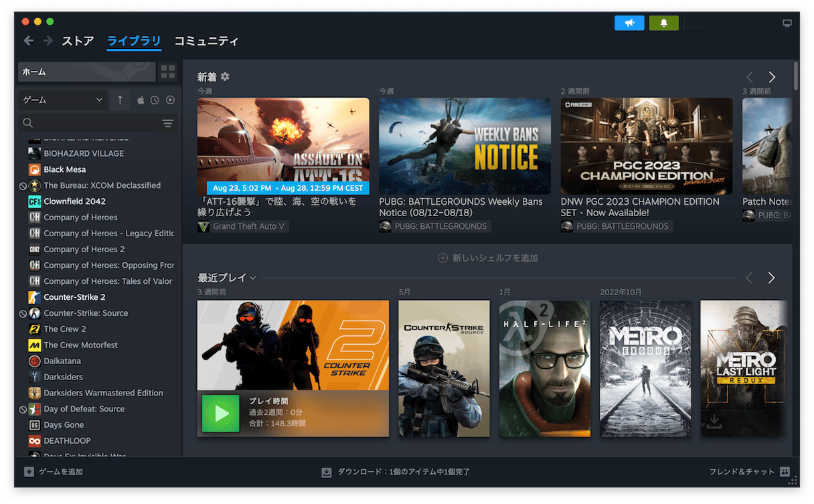Click the DEATHLOOP game icon
814x504 pixels.
(35, 441)
